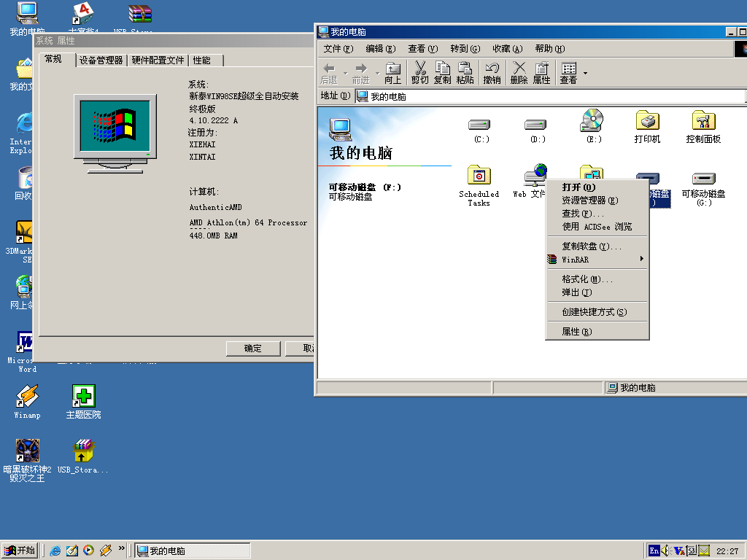Choose Explore (资源管理器) in context menu

pyautogui.click(x=597, y=201)
